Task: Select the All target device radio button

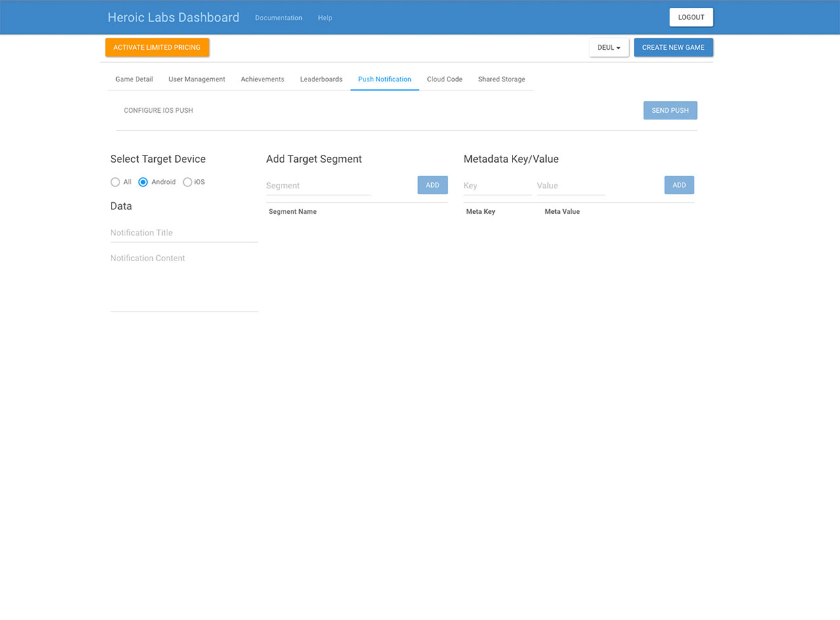Action: pyautogui.click(x=115, y=182)
